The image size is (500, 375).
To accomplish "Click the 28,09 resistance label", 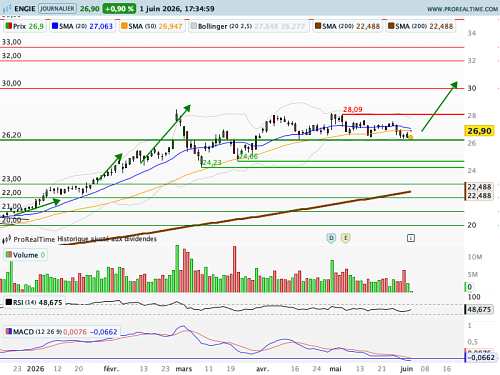I will pyautogui.click(x=353, y=109).
